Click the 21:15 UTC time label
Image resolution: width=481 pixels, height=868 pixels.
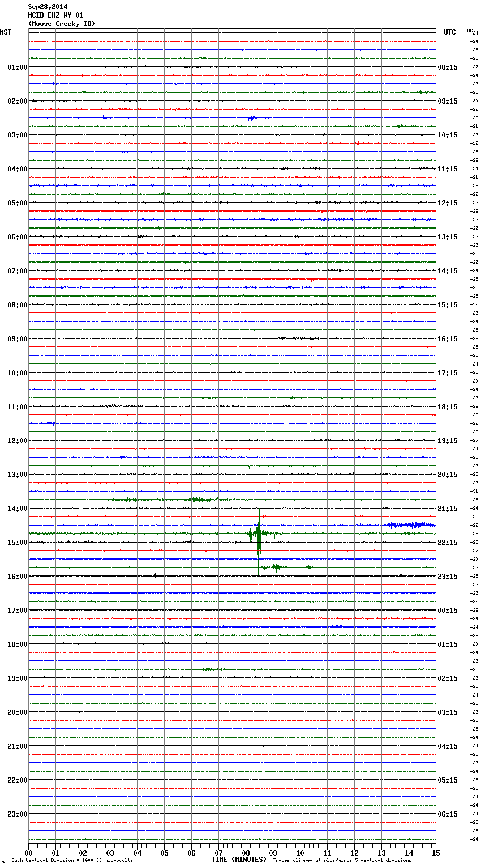448,509
